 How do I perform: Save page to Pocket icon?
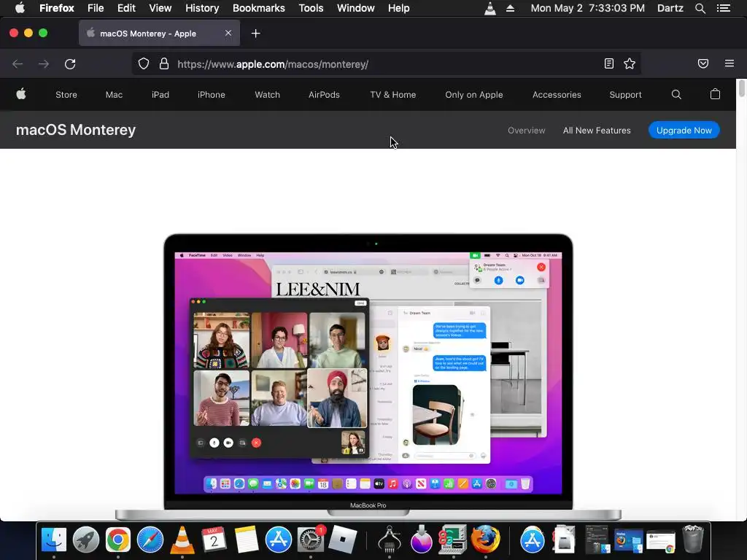pyautogui.click(x=703, y=63)
